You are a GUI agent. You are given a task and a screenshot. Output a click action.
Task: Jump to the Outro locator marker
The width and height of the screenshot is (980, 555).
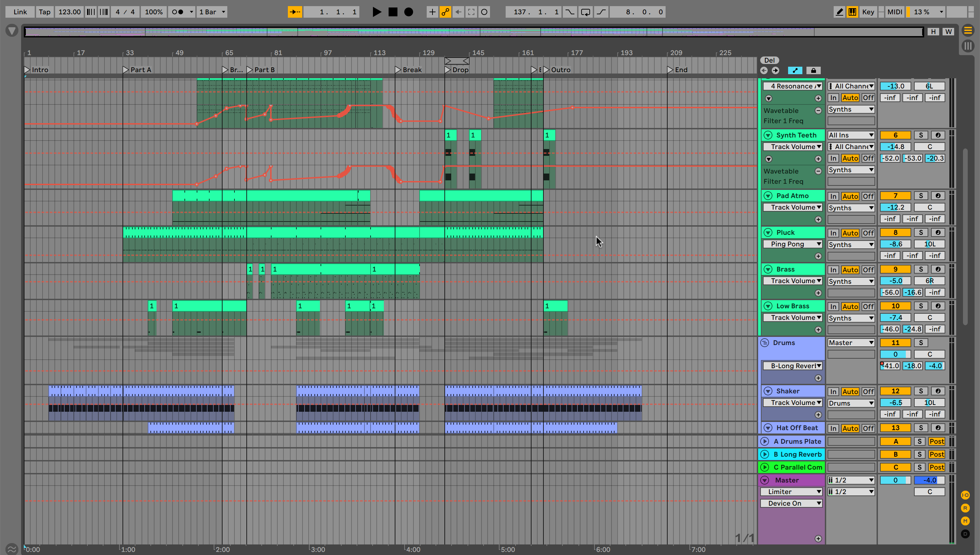(x=546, y=70)
